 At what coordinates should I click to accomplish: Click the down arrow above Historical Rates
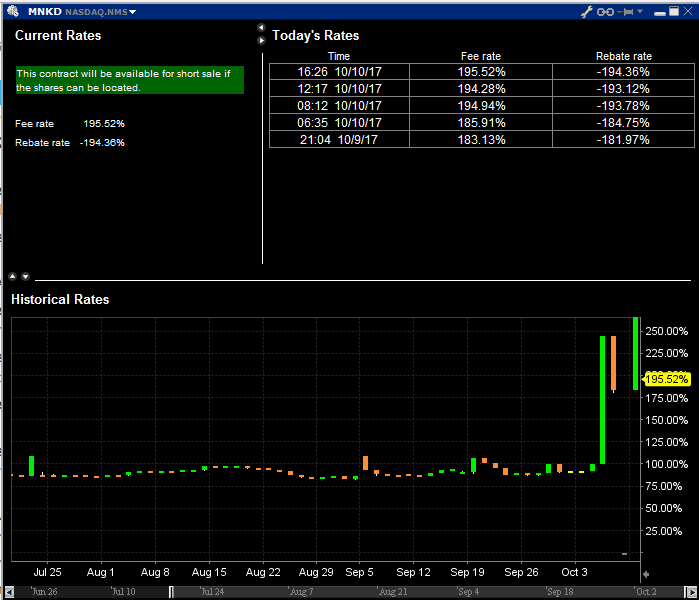(x=25, y=276)
